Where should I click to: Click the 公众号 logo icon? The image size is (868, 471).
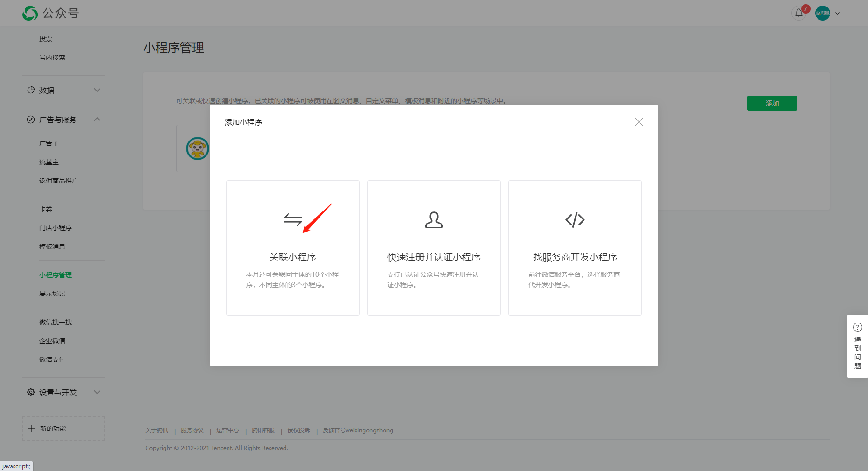point(30,13)
